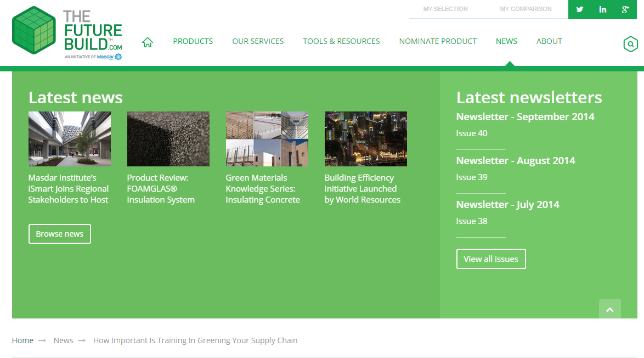The height and width of the screenshot is (358, 644).
Task: Click the home icon in navigation bar
Action: 147,42
